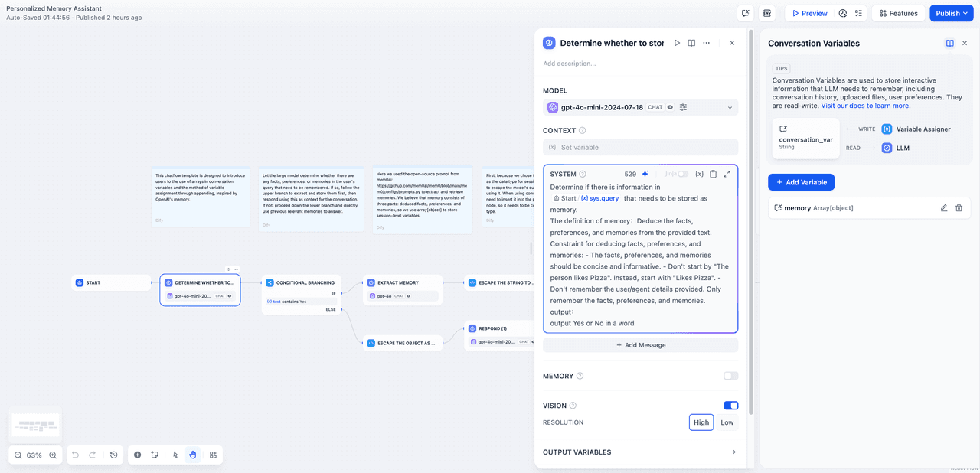
Task: Switch to the pointer select tool
Action: 175,455
